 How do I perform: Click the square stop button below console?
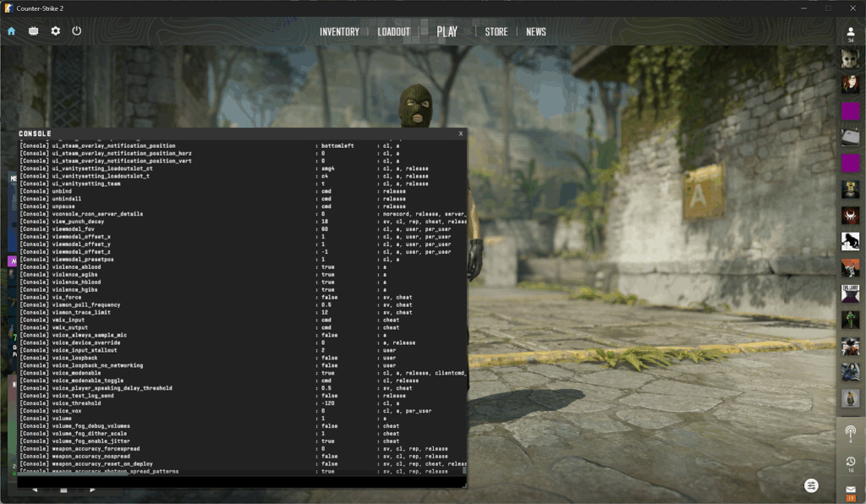tap(63, 490)
